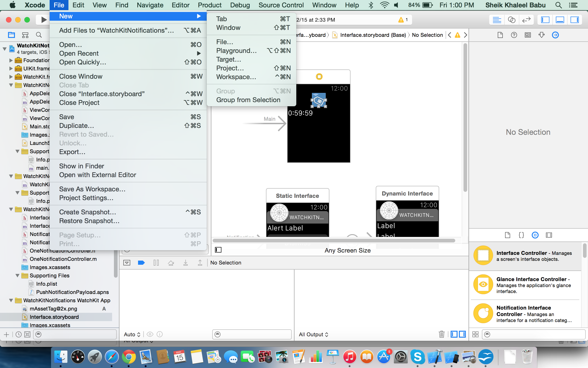This screenshot has height=368, width=588.
Task: Click the canvas horizontal scrollbar
Action: pyautogui.click(x=334, y=241)
